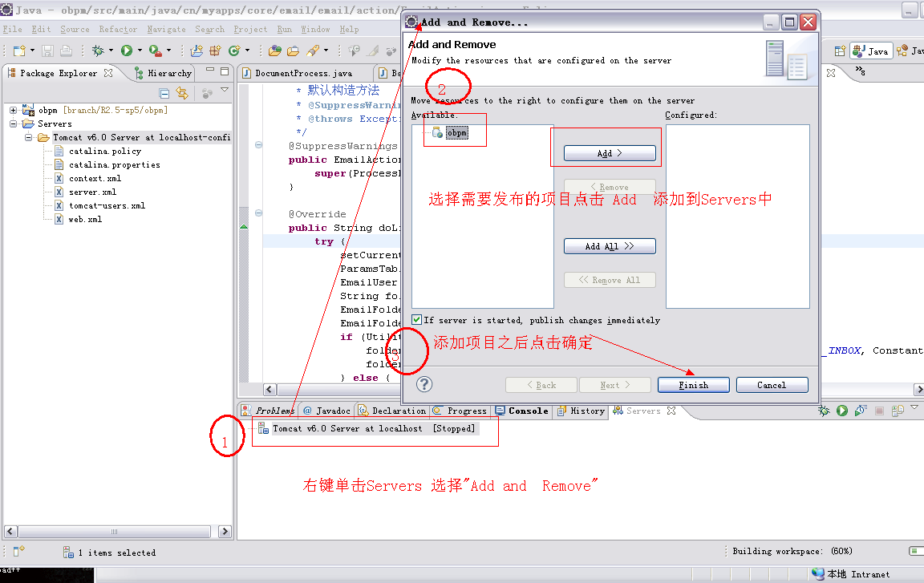Collapse the Servers tree node
924x583 pixels.
point(13,123)
